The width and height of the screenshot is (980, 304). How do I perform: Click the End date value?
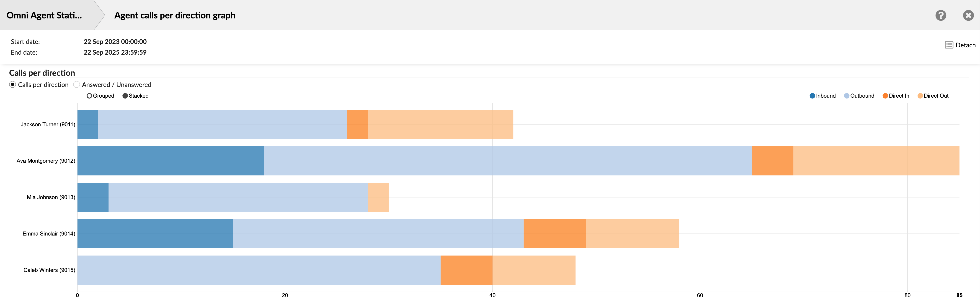click(115, 52)
